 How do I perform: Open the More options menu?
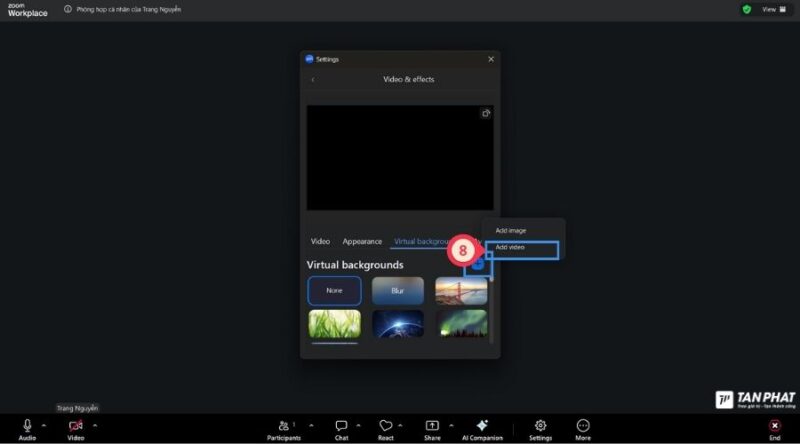583,426
